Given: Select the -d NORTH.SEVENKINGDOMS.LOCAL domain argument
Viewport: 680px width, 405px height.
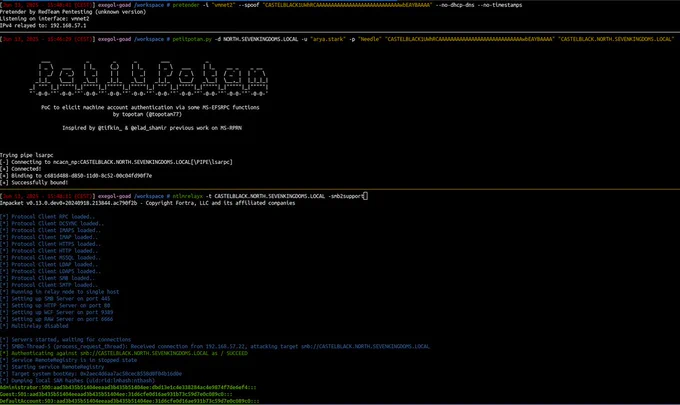Looking at the screenshot, I should (256, 39).
